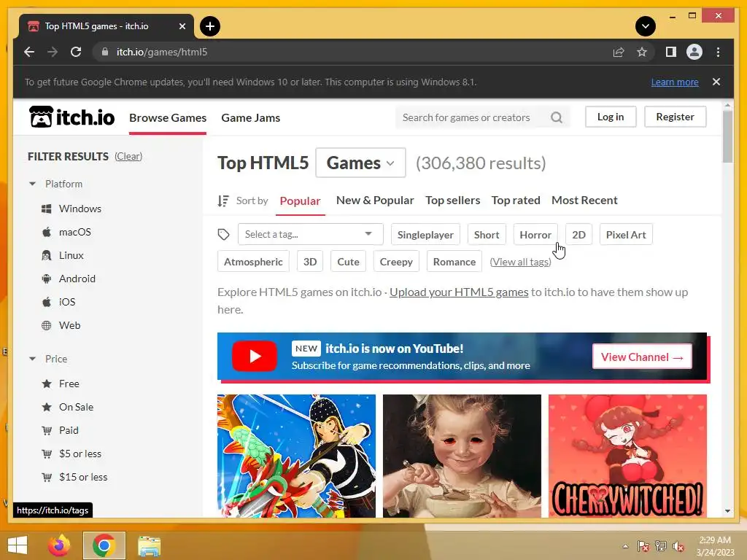Click the muted volume tray icon
This screenshot has width=747, height=560.
[678, 545]
